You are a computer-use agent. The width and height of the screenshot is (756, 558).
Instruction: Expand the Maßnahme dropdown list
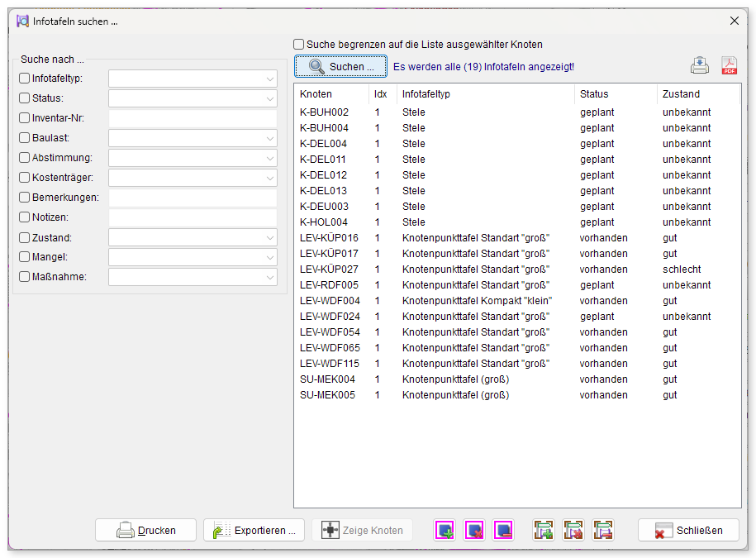pyautogui.click(x=193, y=277)
